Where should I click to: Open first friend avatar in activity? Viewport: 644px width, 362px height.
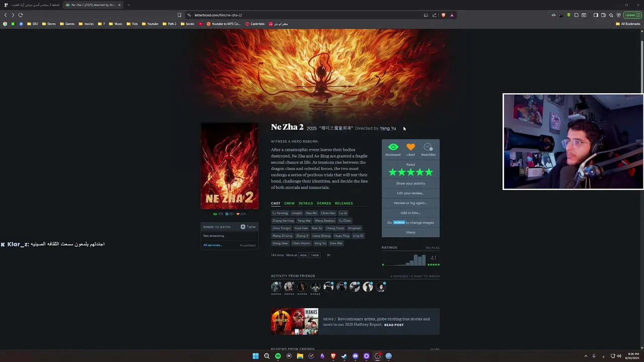[x=276, y=287]
